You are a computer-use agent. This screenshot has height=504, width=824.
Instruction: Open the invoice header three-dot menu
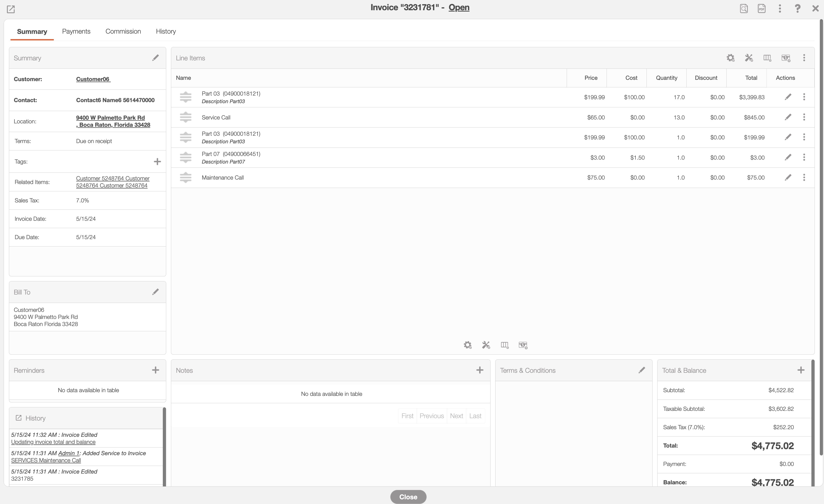pos(780,8)
